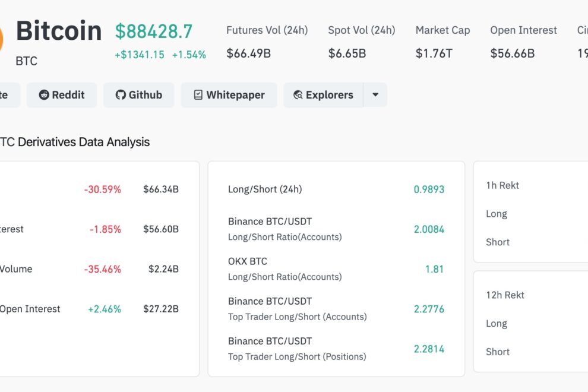Viewport: 588px width, 392px height.
Task: Click the Long/Short (24h) ratio 0.9893
Action: tap(429, 189)
